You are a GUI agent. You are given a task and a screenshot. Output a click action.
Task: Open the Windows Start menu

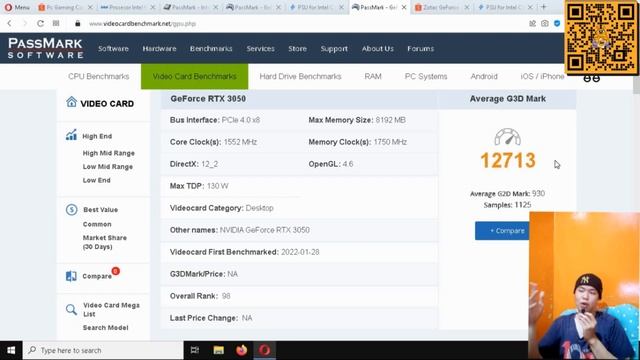[11, 350]
